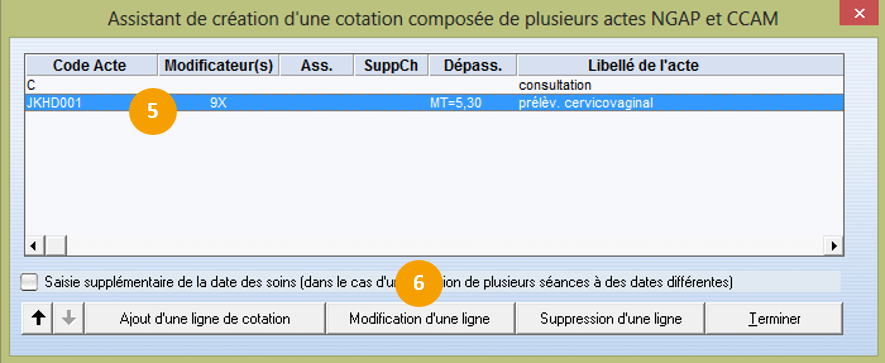The image size is (885, 363).
Task: Click the Modificateur(s) column header
Action: 219,65
